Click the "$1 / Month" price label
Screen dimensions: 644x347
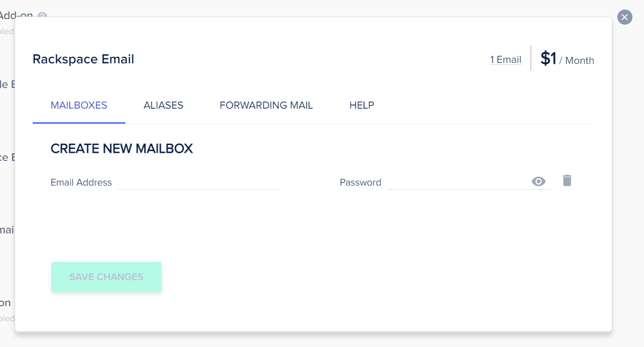(x=566, y=59)
